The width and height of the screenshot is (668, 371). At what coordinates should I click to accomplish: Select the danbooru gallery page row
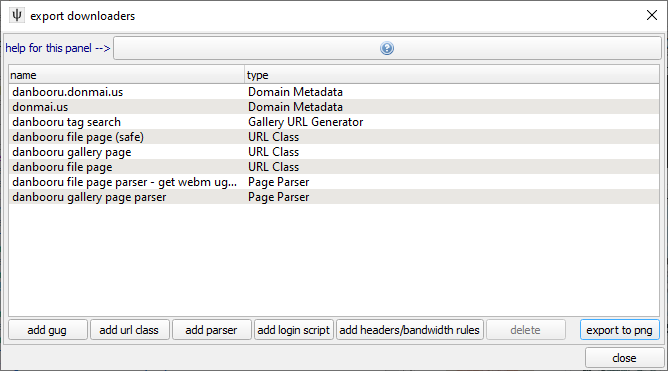pos(334,152)
